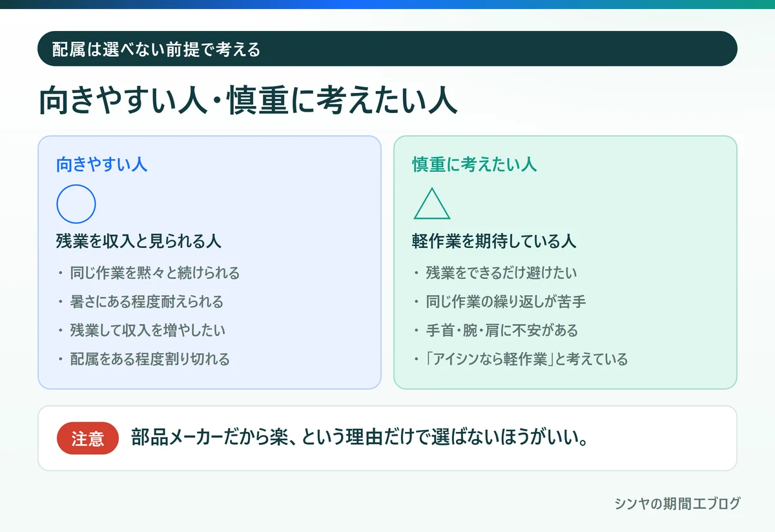The width and height of the screenshot is (775, 532).
Task: Click the caution sentence 部品メーカーだから楽
Action: tap(360, 438)
